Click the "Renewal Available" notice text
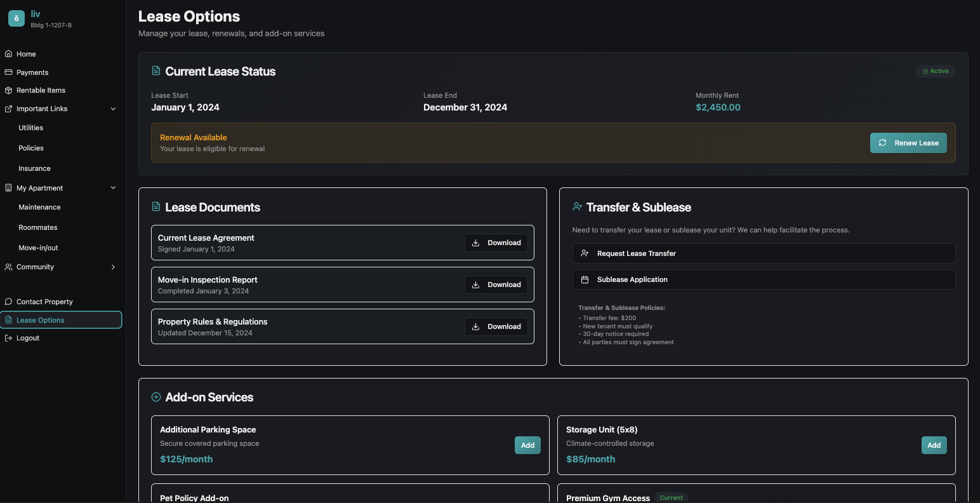This screenshot has height=503, width=980. tap(194, 137)
